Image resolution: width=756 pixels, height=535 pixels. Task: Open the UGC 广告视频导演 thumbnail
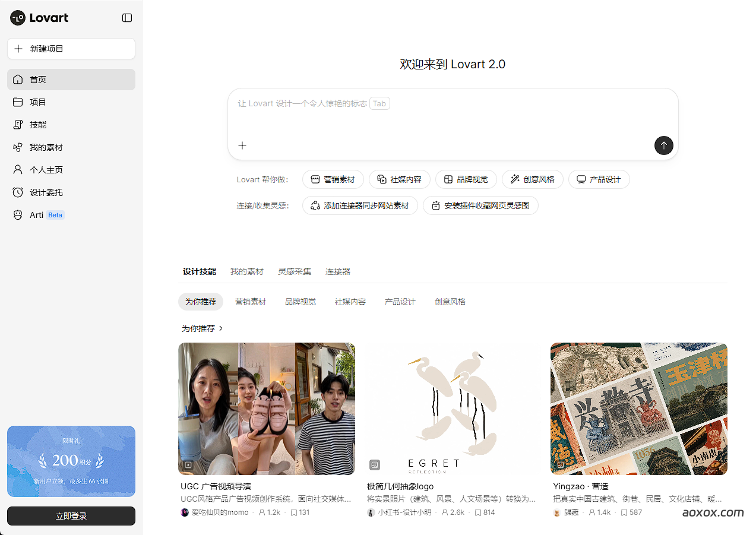[267, 409]
